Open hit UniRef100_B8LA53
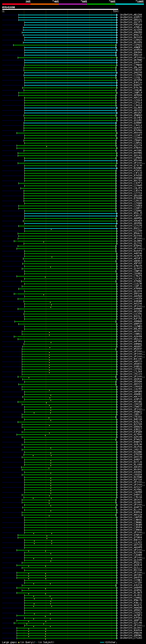The image size is (146, 644). 131,329
